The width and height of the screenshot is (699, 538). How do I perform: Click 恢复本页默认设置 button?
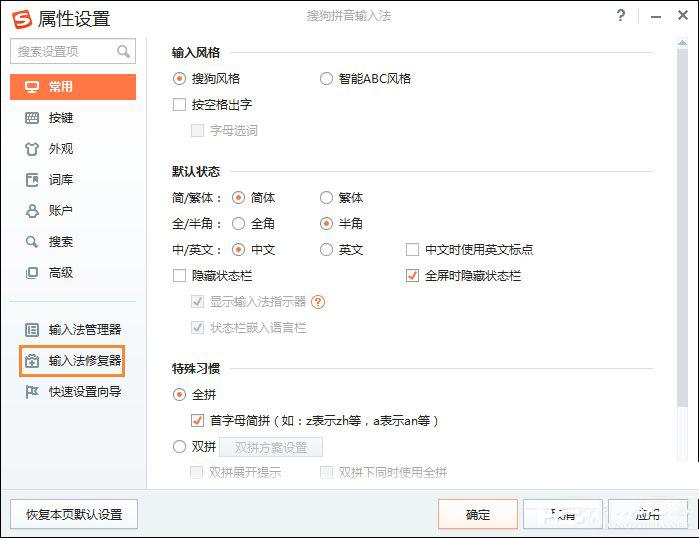point(74,514)
